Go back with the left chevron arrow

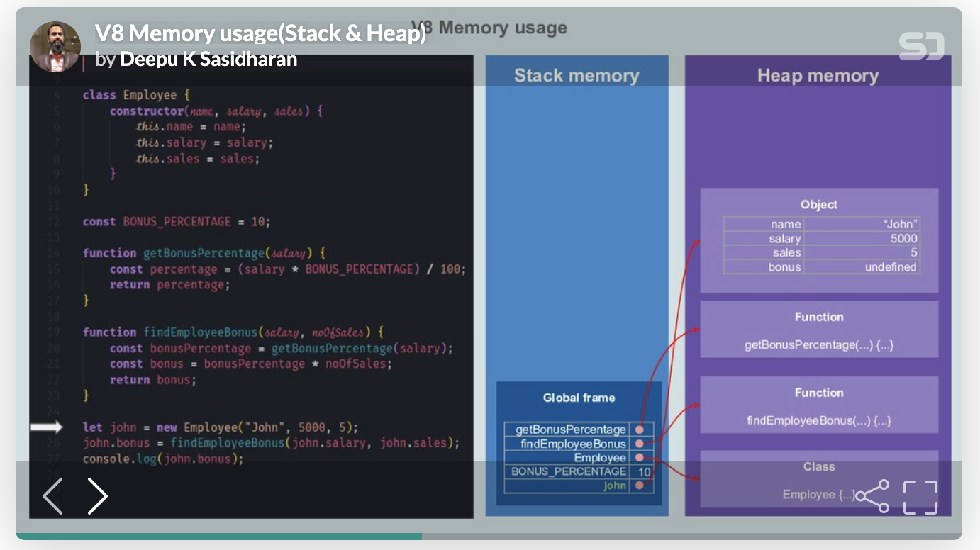coord(52,497)
